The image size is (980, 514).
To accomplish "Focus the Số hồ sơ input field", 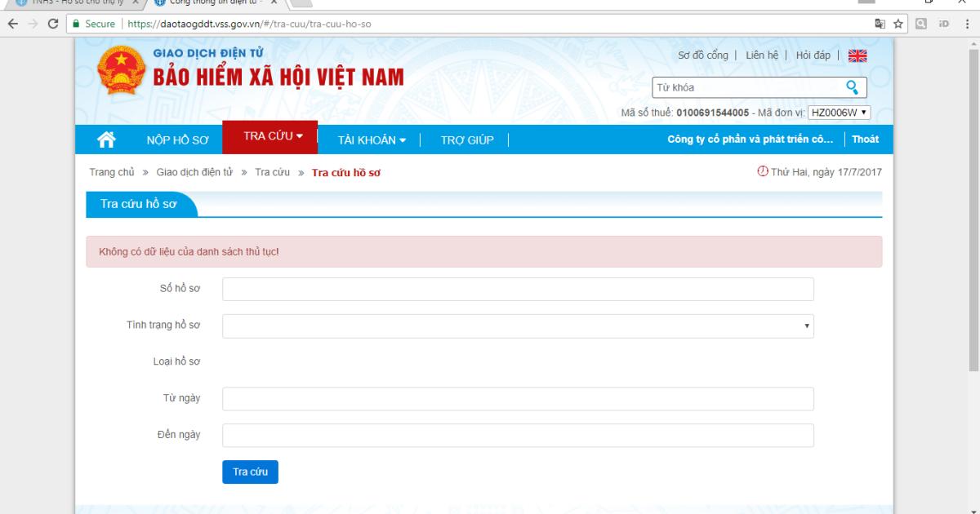I will (x=518, y=289).
